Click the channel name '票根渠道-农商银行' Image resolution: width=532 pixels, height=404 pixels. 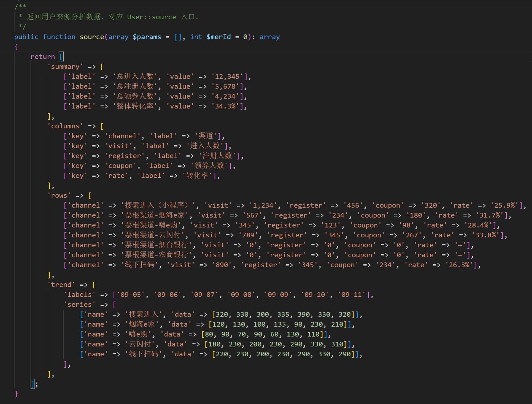156,255
